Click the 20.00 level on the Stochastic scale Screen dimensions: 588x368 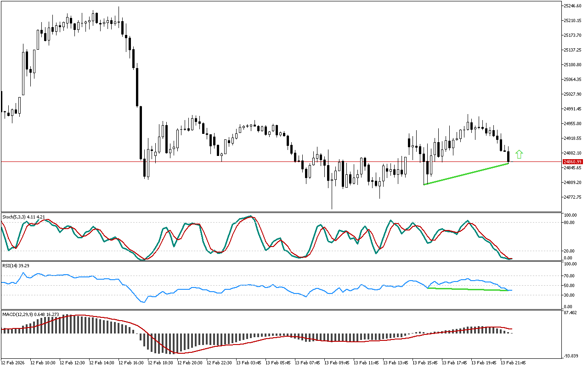coord(570,251)
